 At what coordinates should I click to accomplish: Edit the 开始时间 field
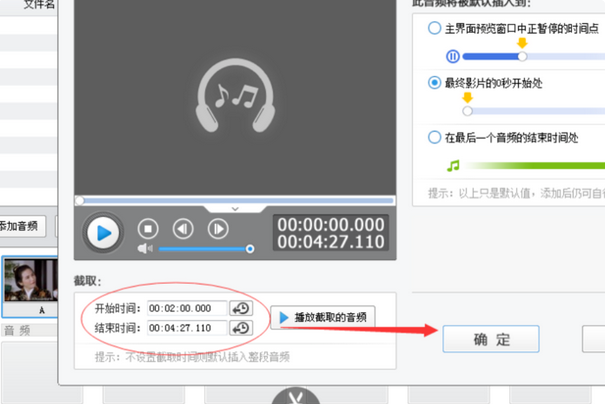click(x=187, y=308)
